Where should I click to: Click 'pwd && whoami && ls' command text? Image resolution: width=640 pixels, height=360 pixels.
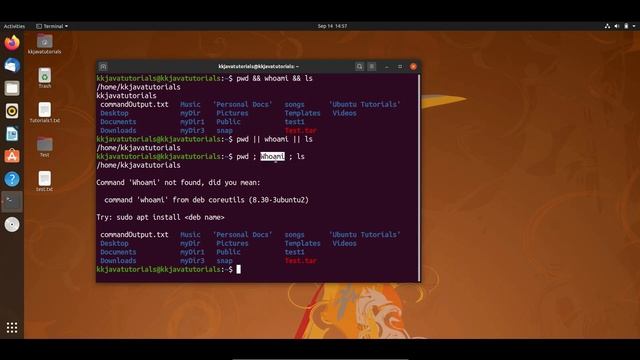pyautogui.click(x=274, y=78)
